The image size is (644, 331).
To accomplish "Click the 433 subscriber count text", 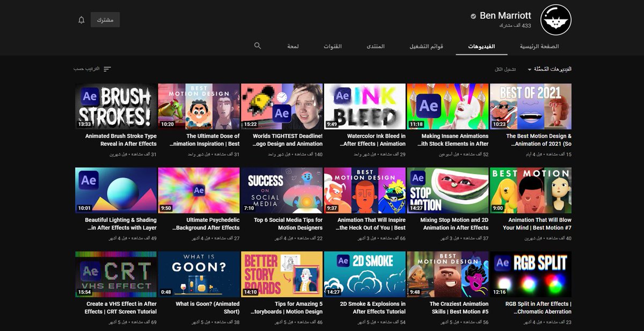I will (515, 26).
